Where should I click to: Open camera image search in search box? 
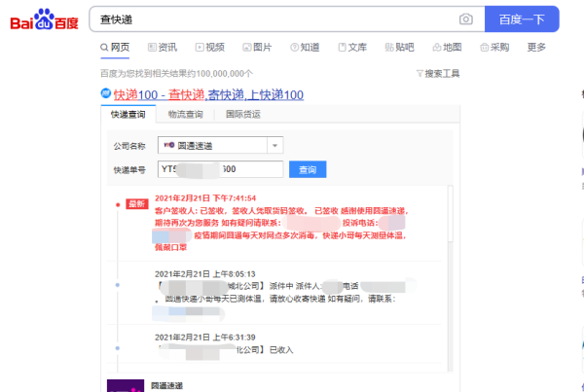point(466,19)
